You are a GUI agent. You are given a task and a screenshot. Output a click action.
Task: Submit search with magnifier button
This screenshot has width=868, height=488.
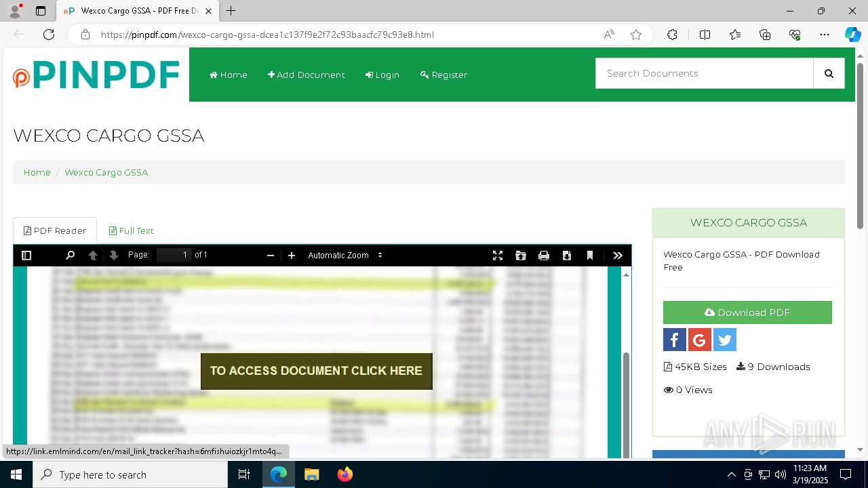(829, 73)
